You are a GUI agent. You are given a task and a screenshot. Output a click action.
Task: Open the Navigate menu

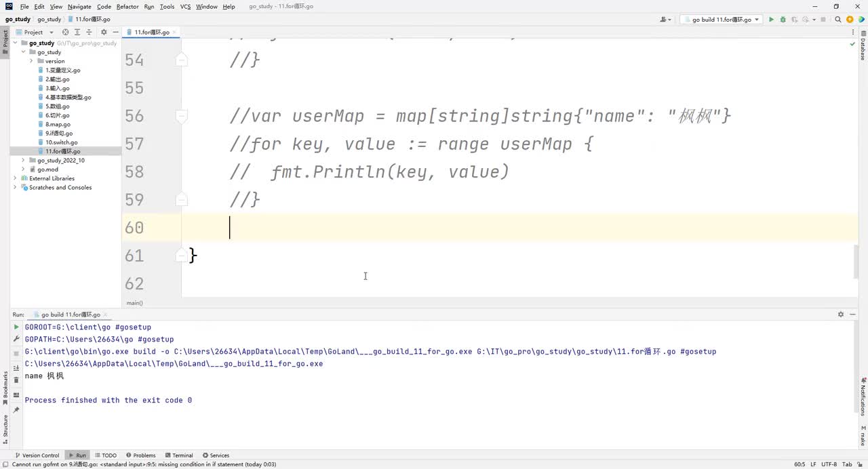(x=79, y=6)
